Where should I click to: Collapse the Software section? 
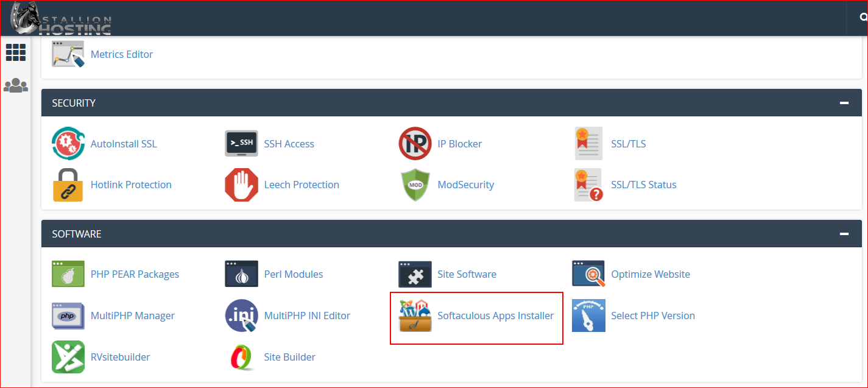(844, 234)
